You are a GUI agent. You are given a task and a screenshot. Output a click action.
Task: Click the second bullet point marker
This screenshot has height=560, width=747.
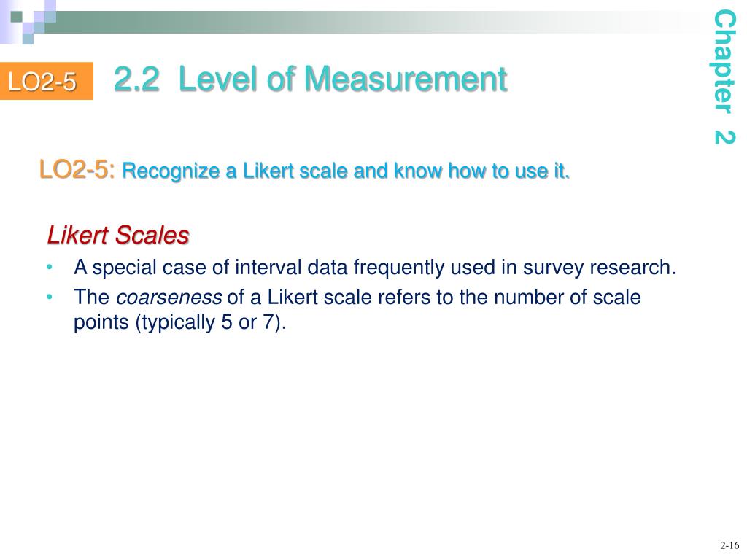[x=50, y=297]
